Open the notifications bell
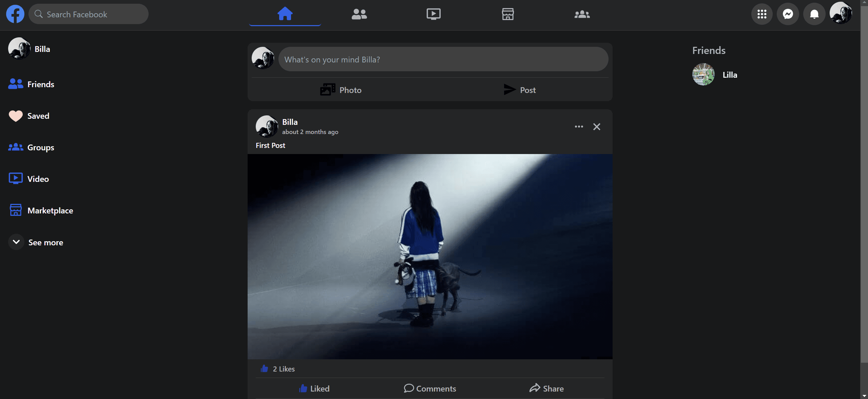This screenshot has width=868, height=399. (x=814, y=14)
